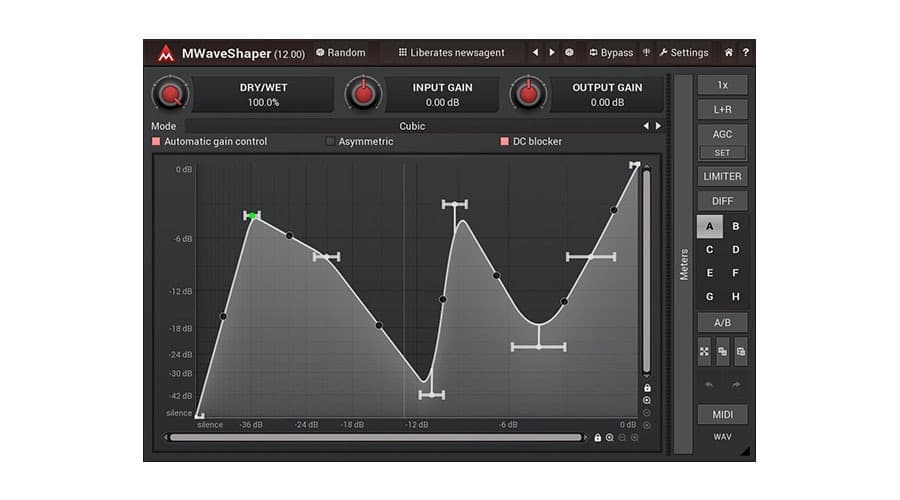Screen dimensions: 900x500
Task: Click the 1x oversampling button
Action: (x=722, y=85)
